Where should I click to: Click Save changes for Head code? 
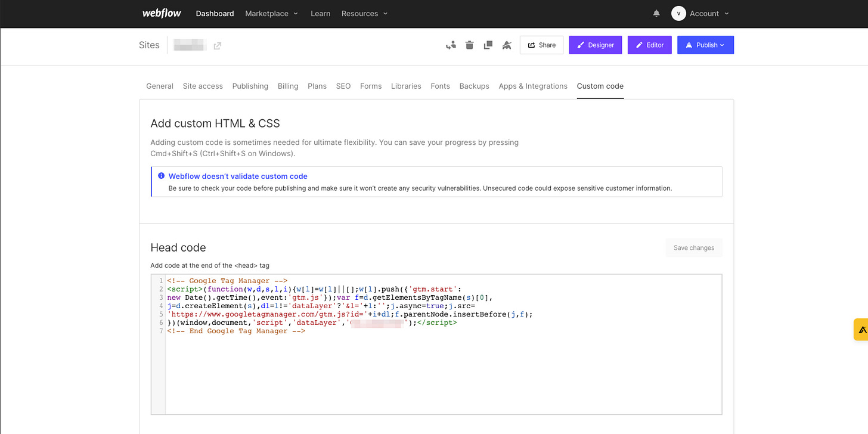click(694, 247)
